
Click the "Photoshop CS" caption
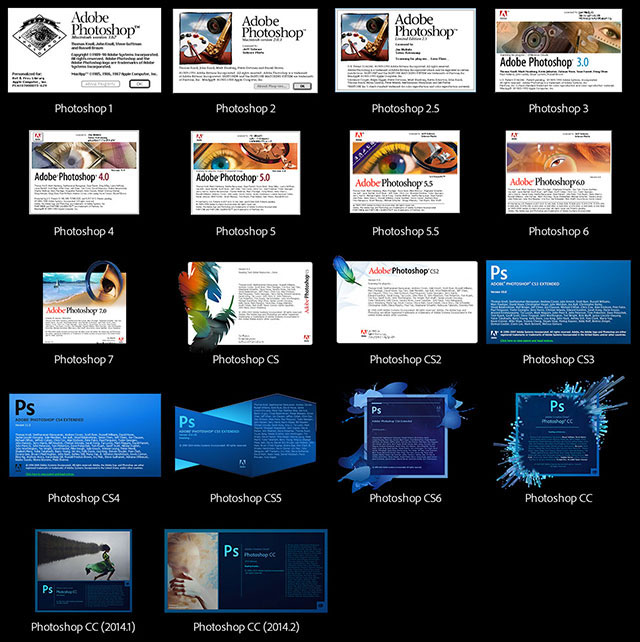pos(246,359)
